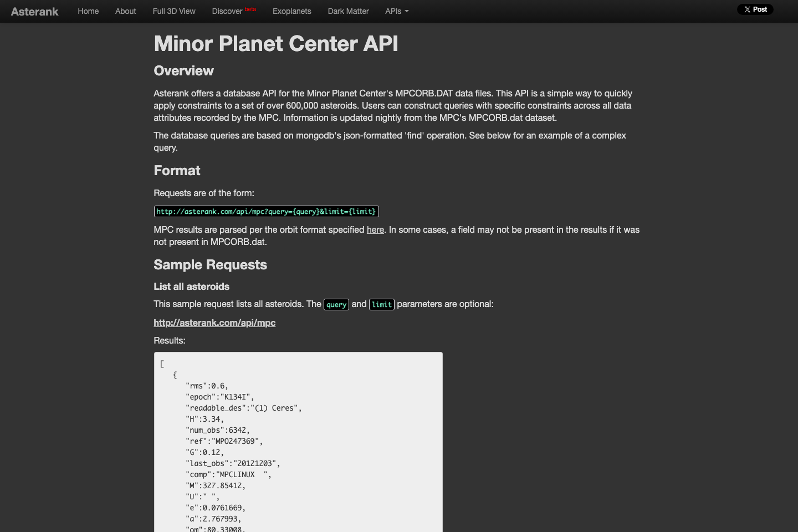This screenshot has height=532, width=798.
Task: Click the X icon in the Post button
Action: tap(747, 9)
